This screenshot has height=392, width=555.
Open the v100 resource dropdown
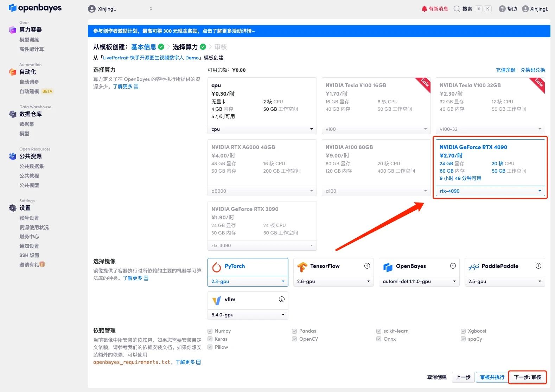pos(376,129)
